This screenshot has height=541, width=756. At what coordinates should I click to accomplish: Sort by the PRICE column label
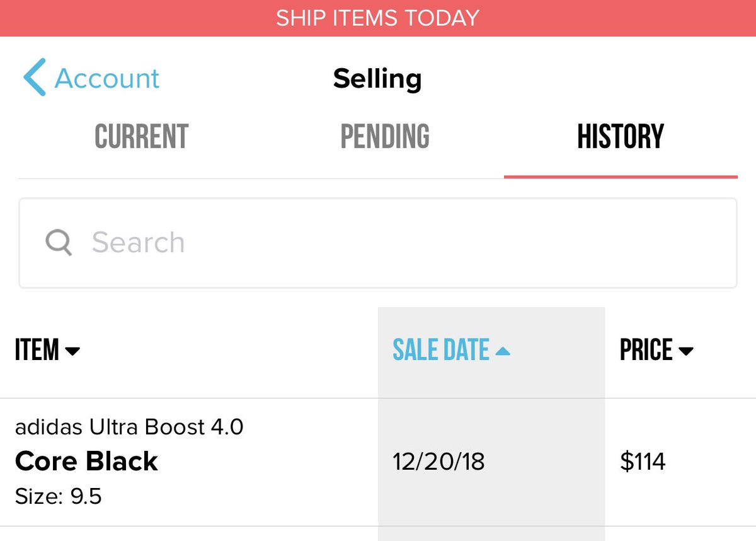(646, 351)
